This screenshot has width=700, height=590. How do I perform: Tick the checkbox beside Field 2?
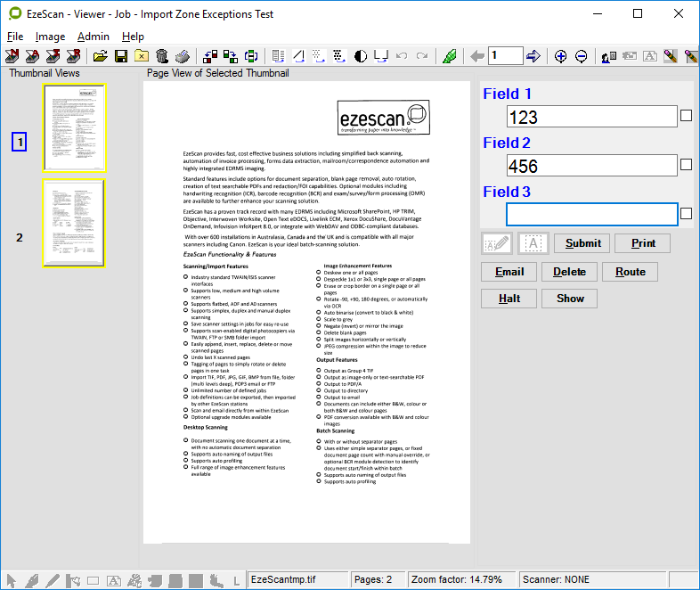pyautogui.click(x=686, y=165)
